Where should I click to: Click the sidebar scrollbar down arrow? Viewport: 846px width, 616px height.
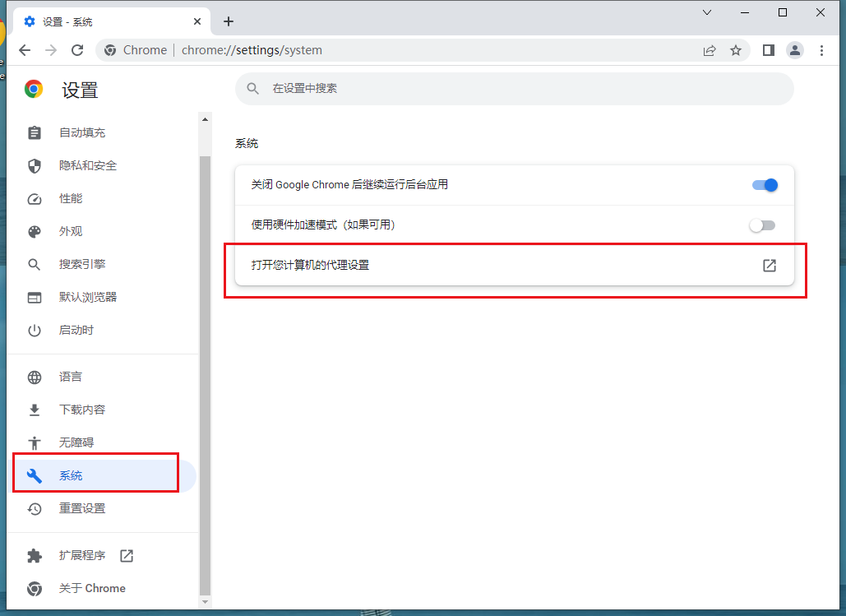click(205, 601)
